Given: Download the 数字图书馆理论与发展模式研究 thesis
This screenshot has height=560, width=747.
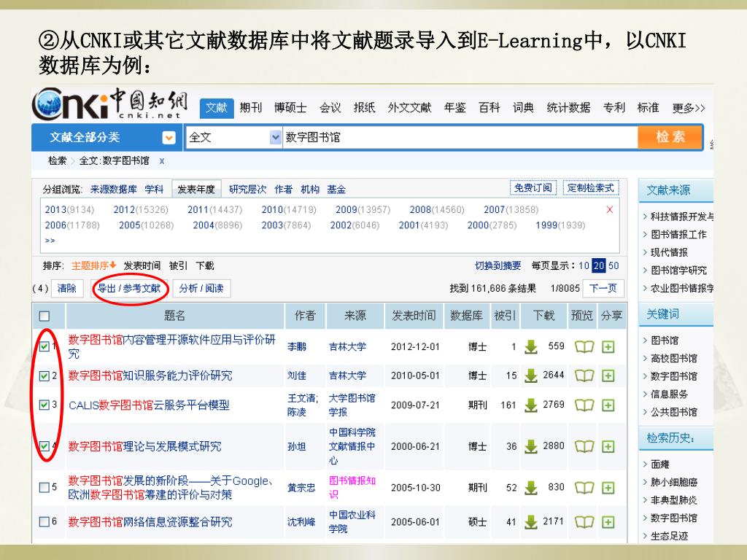Looking at the screenshot, I should point(531,447).
